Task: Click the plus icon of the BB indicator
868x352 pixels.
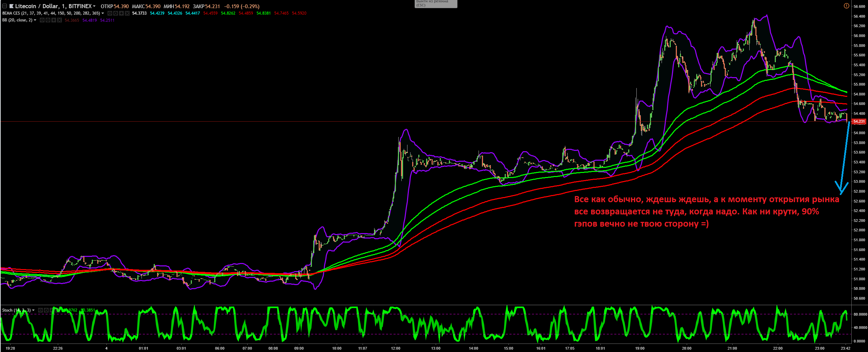Action: (x=54, y=20)
